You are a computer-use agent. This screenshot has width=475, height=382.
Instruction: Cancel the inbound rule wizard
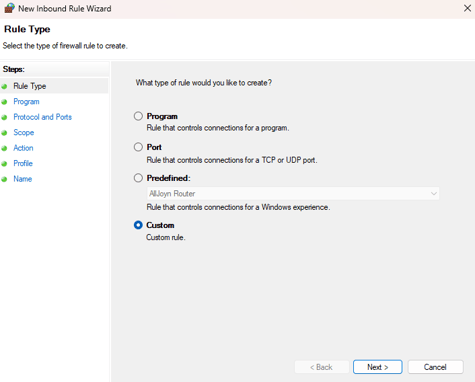[435, 367]
